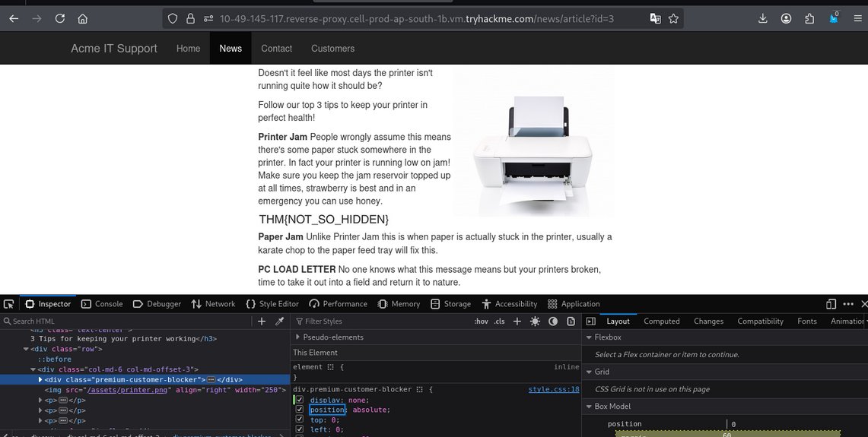
Task: Expand the second p element node
Action: click(x=40, y=410)
